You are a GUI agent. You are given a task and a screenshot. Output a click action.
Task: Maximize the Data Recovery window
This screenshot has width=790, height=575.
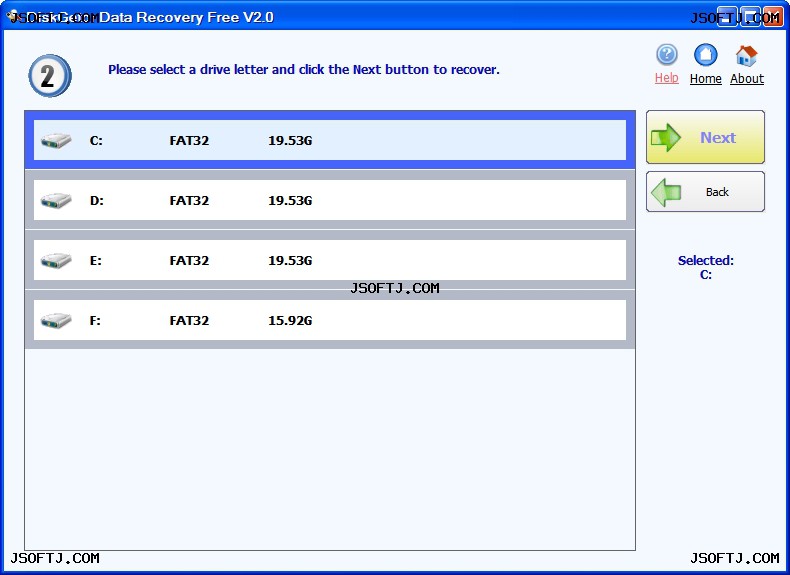pos(750,17)
